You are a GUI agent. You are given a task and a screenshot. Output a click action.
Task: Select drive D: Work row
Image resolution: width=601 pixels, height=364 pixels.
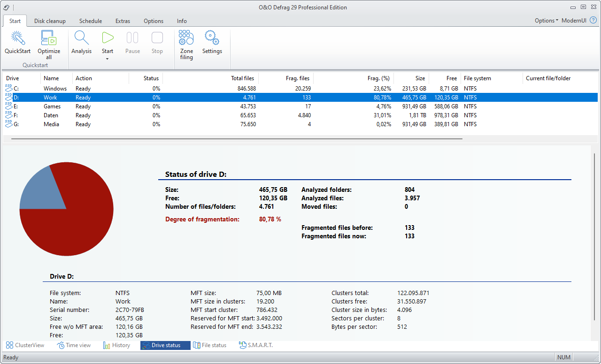(300, 98)
